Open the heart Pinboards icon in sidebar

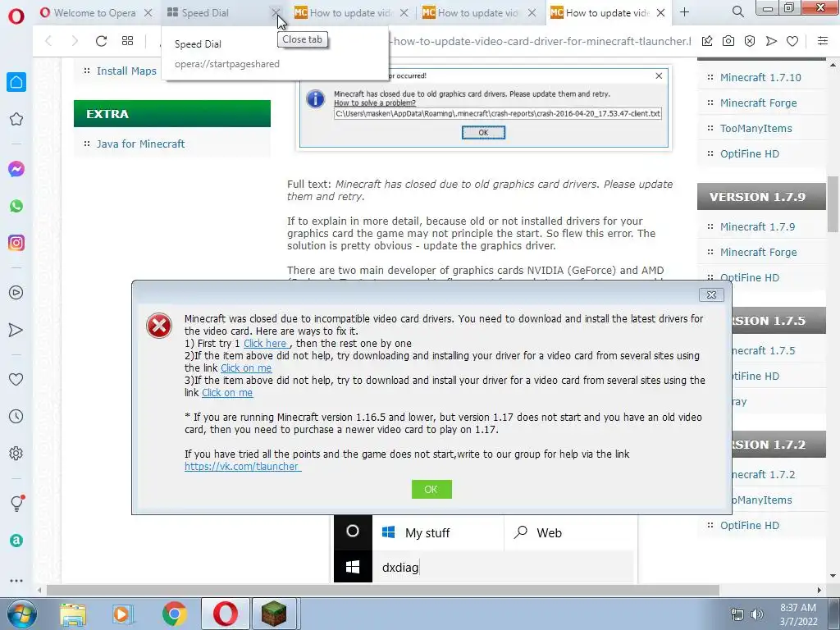pos(16,379)
